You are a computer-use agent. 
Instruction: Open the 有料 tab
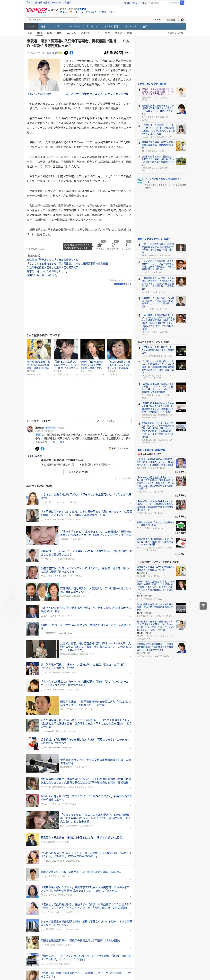pos(145,27)
